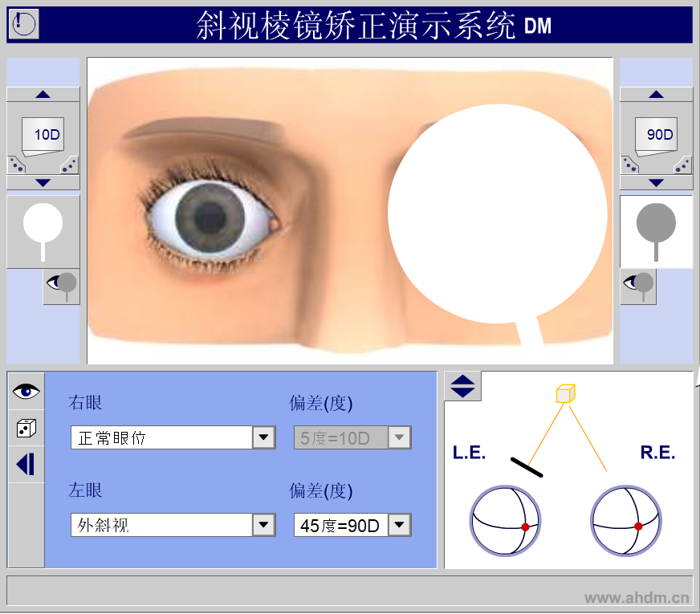This screenshot has height=614, width=700.
Task: Rotate 90D prism using bottom-left dotted corner
Action: pyautogui.click(x=630, y=165)
